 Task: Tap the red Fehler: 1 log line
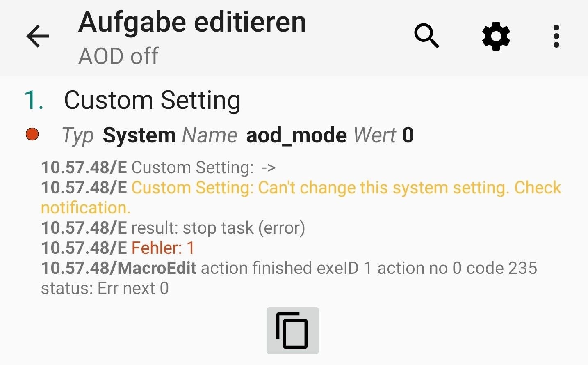pos(118,248)
